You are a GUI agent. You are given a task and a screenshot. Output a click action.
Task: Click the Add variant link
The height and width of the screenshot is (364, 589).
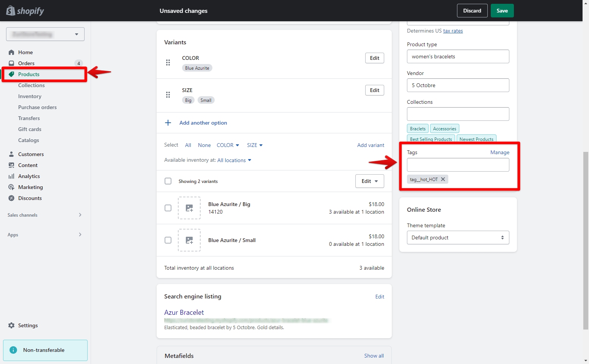tap(371, 145)
